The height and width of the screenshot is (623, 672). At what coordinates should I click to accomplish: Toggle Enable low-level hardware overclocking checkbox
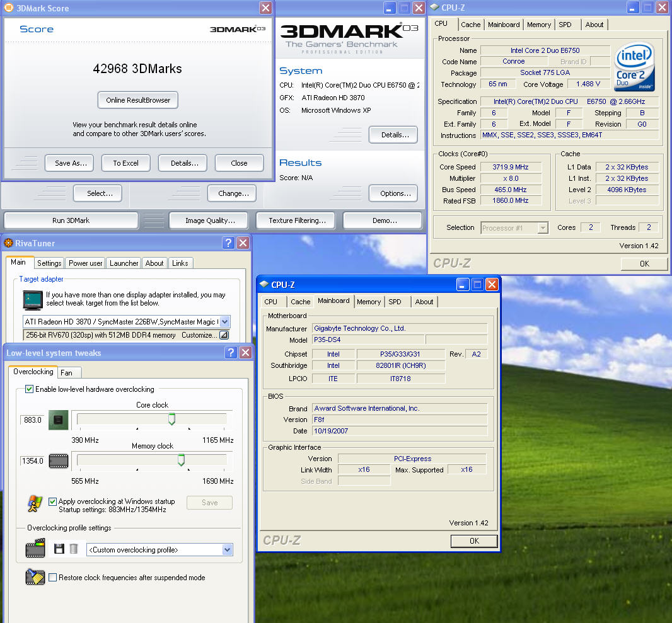click(x=29, y=389)
